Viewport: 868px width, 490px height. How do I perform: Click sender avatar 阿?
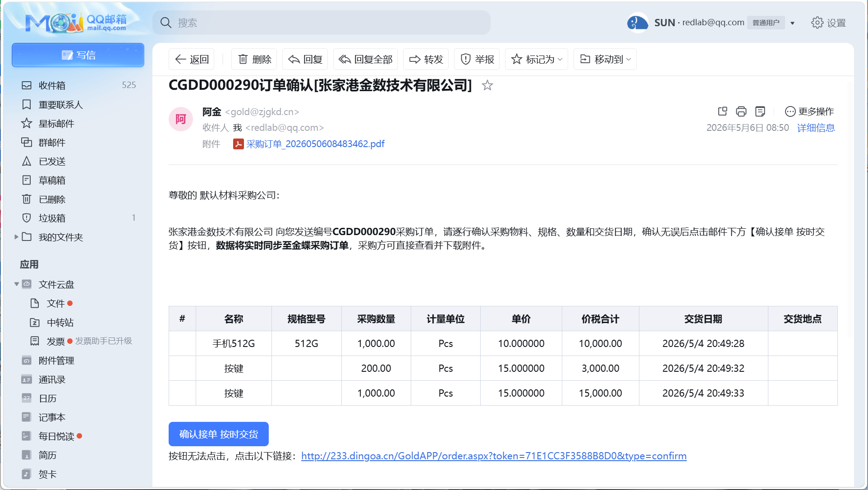click(181, 119)
